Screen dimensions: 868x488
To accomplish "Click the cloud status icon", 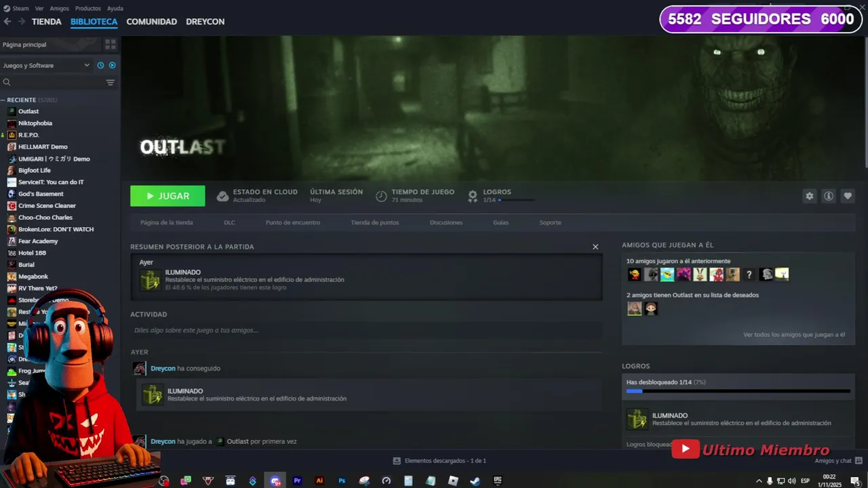I will (x=222, y=196).
